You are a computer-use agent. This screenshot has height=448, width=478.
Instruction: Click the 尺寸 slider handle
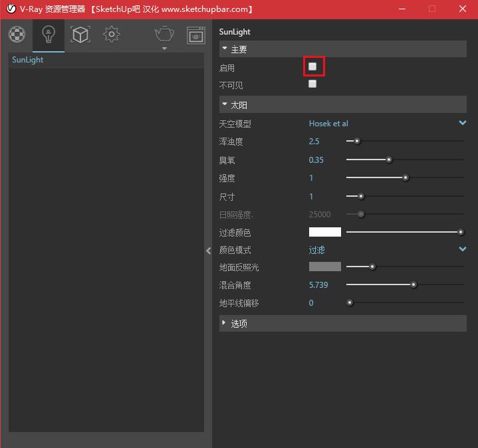(x=361, y=196)
